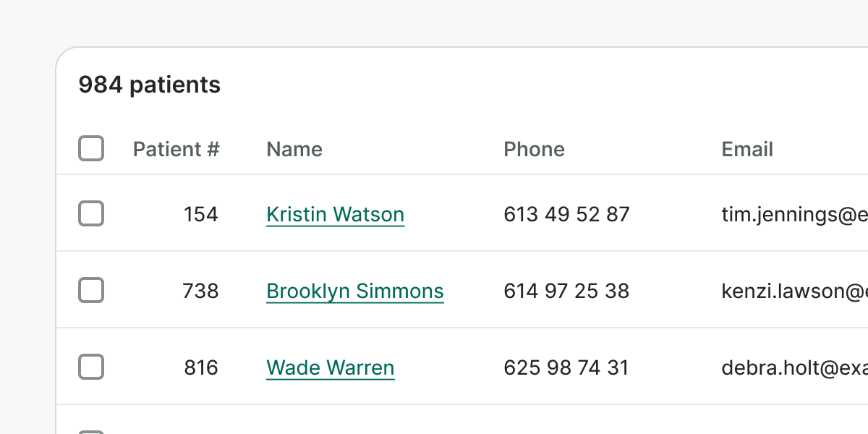Click the tim.jennings email cell

pos(794,214)
